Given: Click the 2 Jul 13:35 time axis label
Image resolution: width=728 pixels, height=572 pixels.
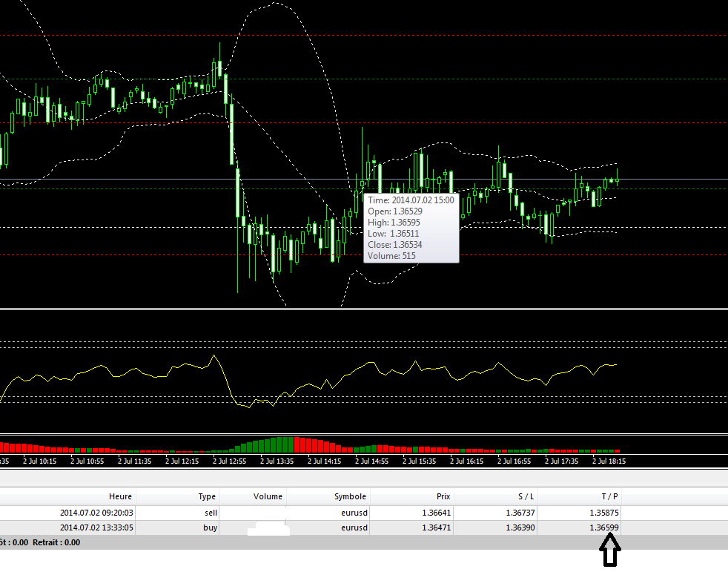Looking at the screenshot, I should click(x=277, y=461).
